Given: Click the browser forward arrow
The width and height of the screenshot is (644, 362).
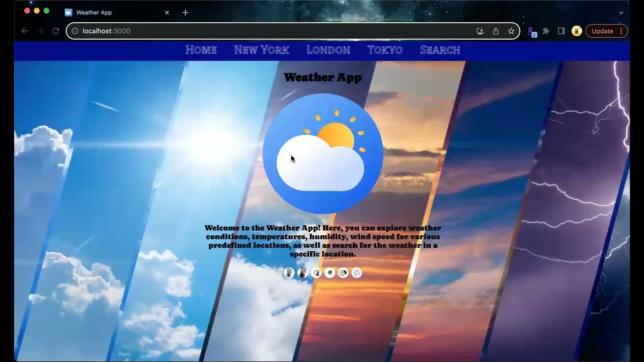Looking at the screenshot, I should point(40,31).
